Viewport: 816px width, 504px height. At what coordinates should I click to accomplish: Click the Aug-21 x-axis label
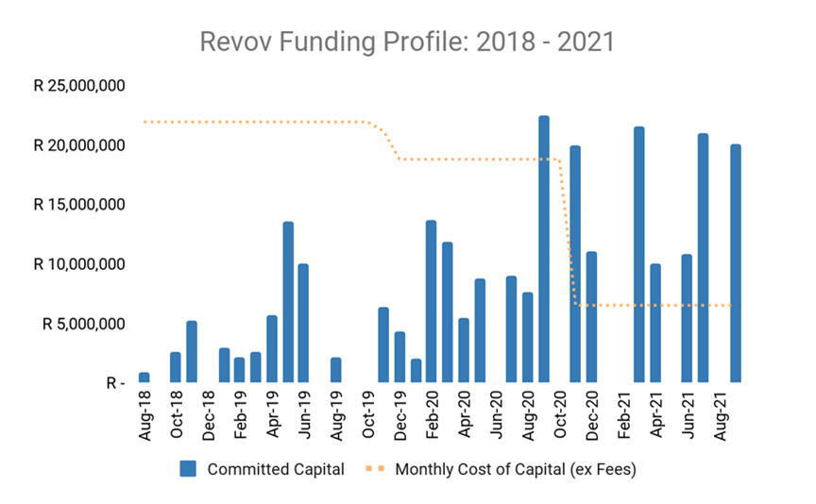[721, 415]
